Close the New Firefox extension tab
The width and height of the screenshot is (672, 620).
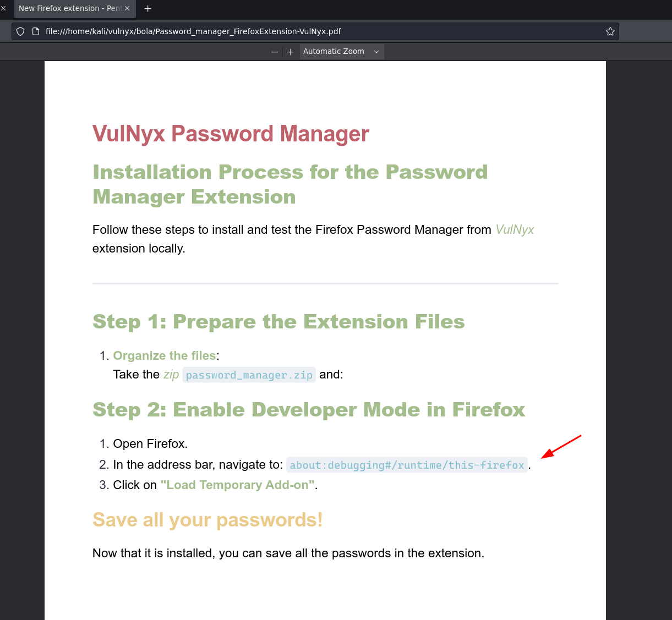coord(127,8)
